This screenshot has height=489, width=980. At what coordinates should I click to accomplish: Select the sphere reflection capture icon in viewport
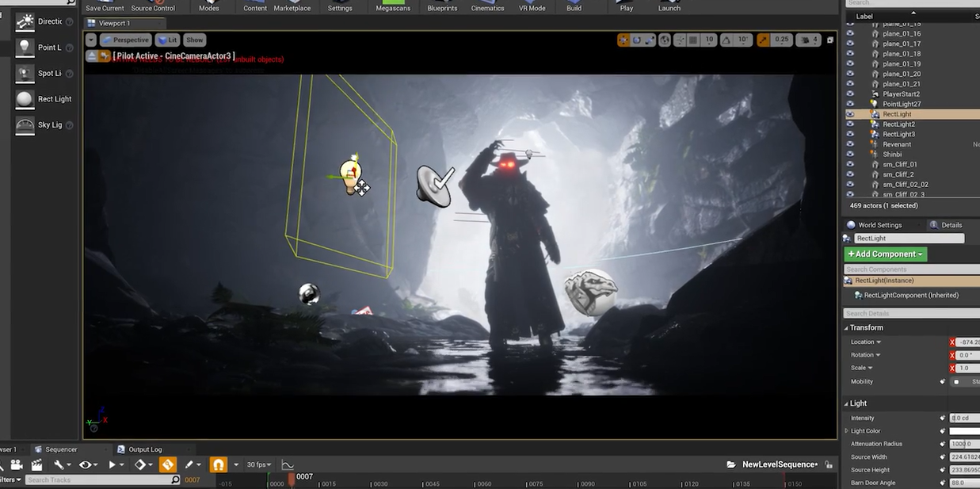[x=309, y=294]
